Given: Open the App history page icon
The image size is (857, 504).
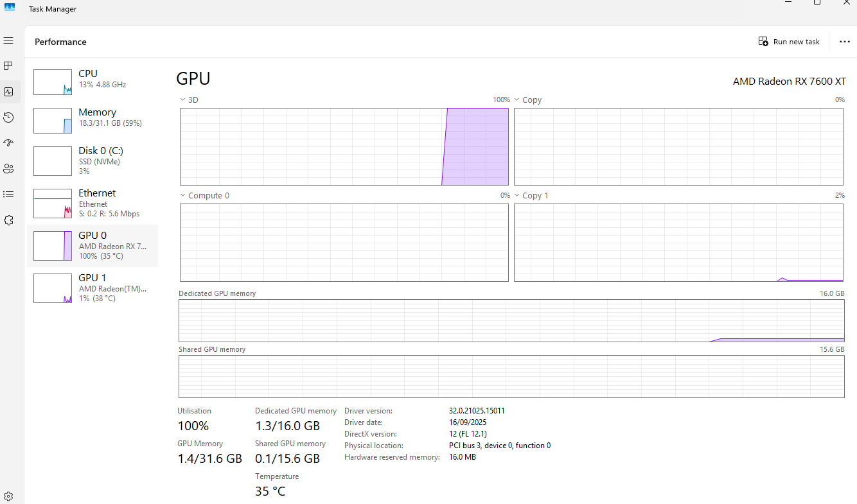Looking at the screenshot, I should [x=8, y=117].
